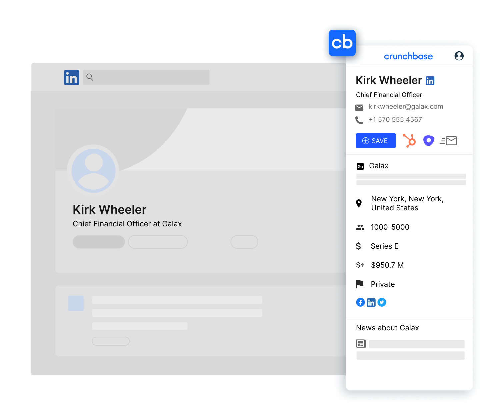Click Kirk Wheeler's profile avatar
The image size is (504, 420).
[93, 171]
